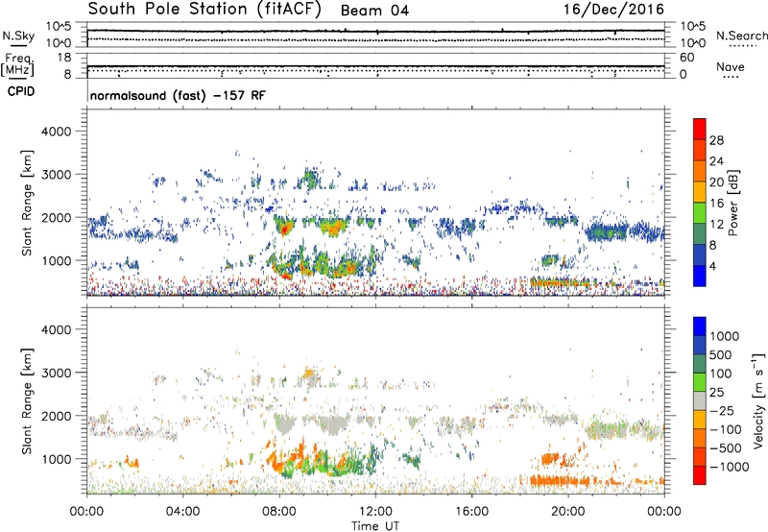Pick the light green 12–16 dB power swatch
This screenshot has height=532, width=768.
click(x=700, y=213)
